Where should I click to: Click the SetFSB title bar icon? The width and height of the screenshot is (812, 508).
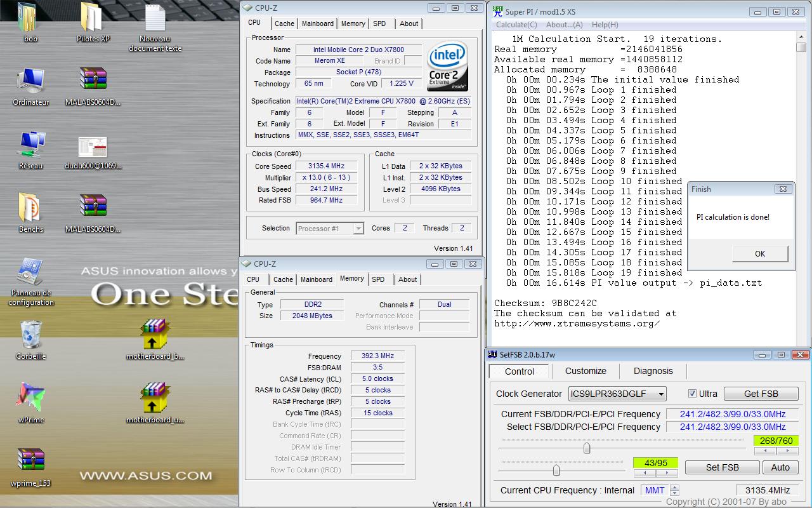pos(494,355)
